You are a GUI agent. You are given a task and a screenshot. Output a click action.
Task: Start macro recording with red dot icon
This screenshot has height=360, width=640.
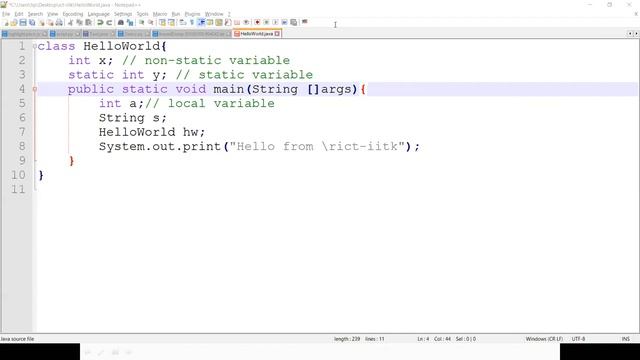click(257, 22)
